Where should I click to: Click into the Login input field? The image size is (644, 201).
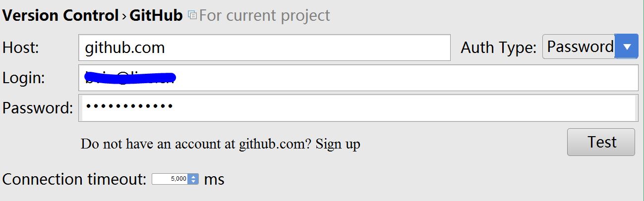coord(357,78)
